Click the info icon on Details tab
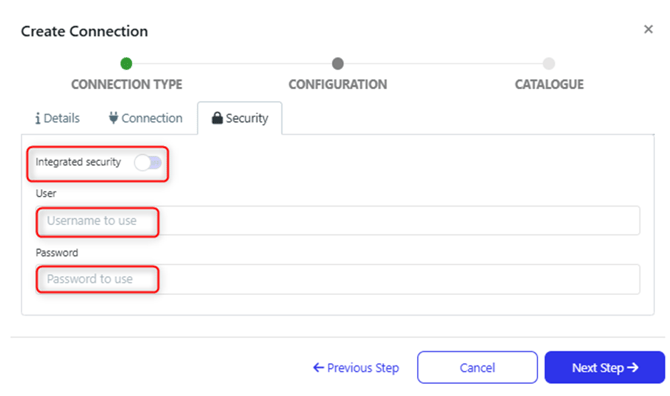The width and height of the screenshot is (670, 396). (x=38, y=118)
